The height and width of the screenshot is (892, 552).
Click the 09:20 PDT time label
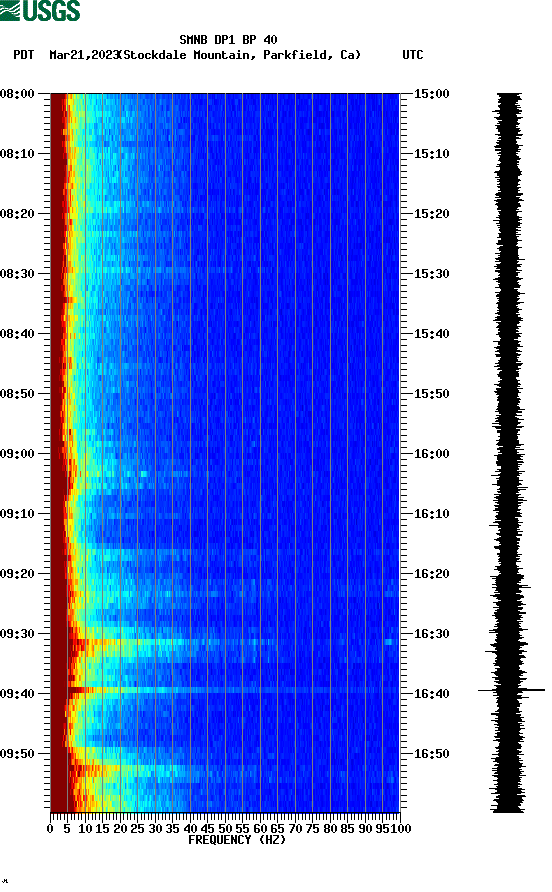pyautogui.click(x=18, y=574)
